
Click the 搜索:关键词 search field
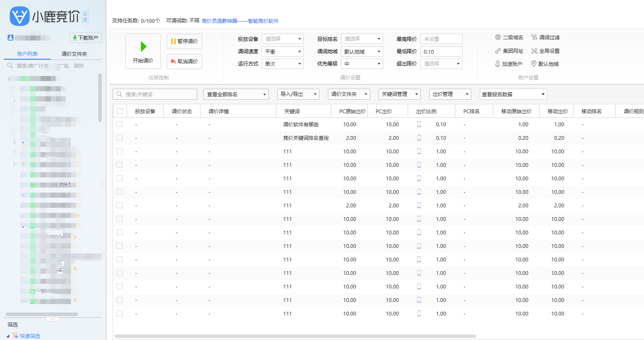pos(155,94)
